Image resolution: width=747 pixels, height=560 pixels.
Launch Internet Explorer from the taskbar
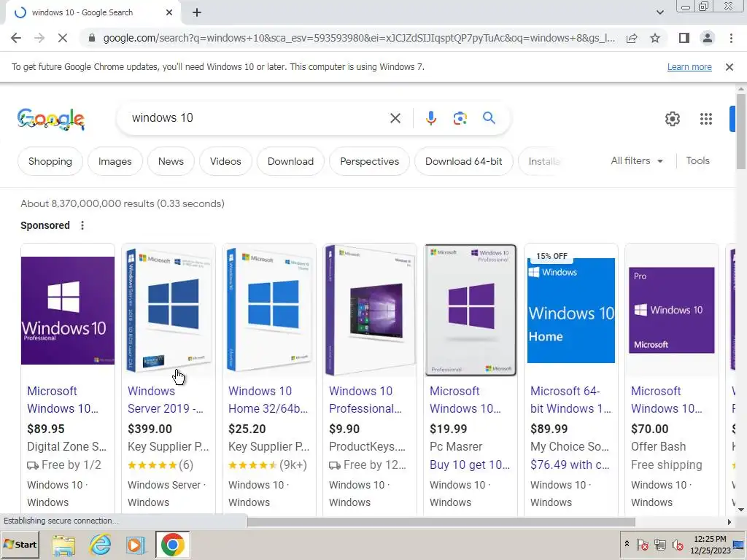[100, 545]
